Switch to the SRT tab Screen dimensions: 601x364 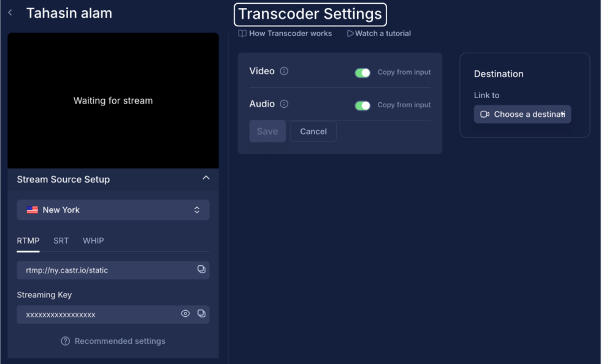(x=61, y=241)
